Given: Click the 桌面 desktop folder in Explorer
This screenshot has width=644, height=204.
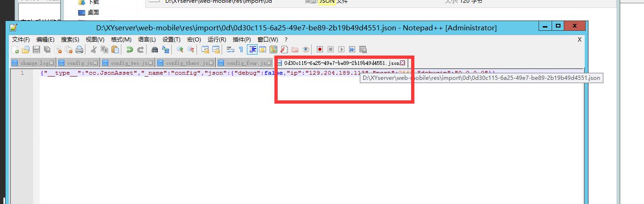Looking at the screenshot, I should (92, 13).
